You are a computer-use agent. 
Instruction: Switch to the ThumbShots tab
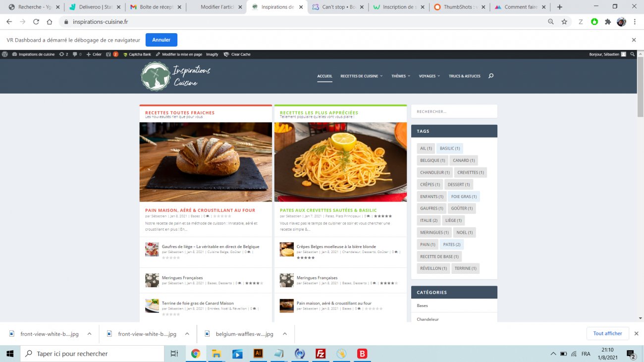[x=459, y=7]
